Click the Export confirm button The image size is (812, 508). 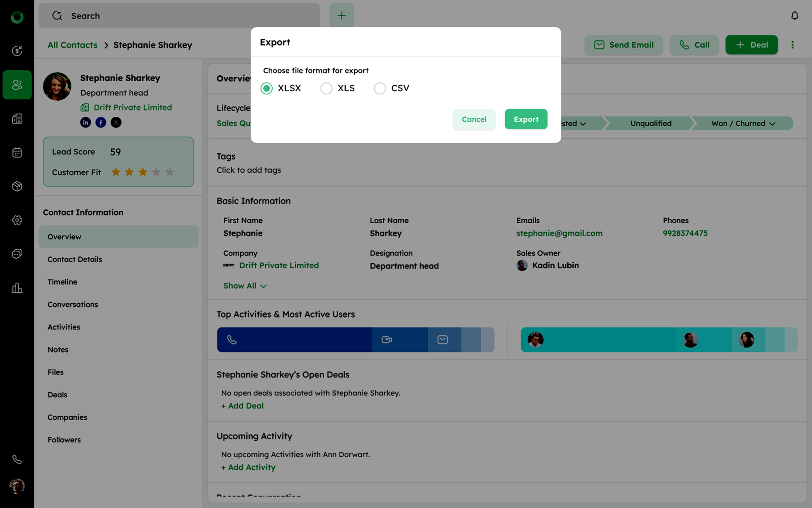coord(526,119)
